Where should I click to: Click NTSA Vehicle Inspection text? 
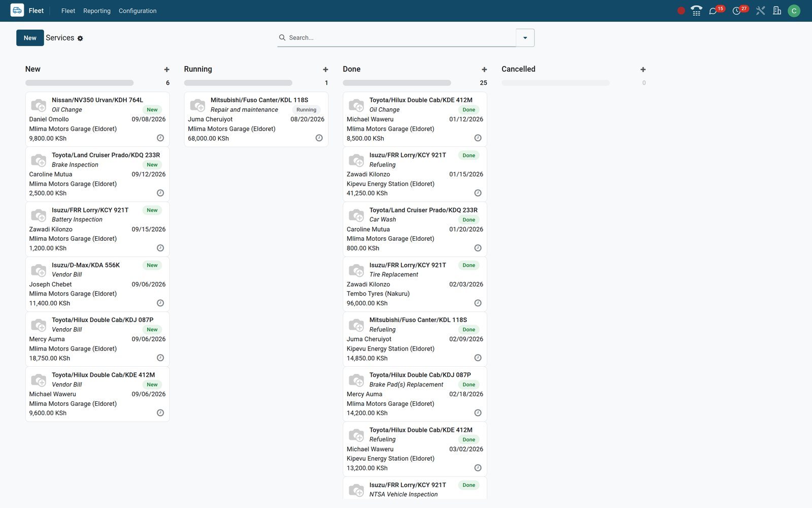tap(403, 494)
